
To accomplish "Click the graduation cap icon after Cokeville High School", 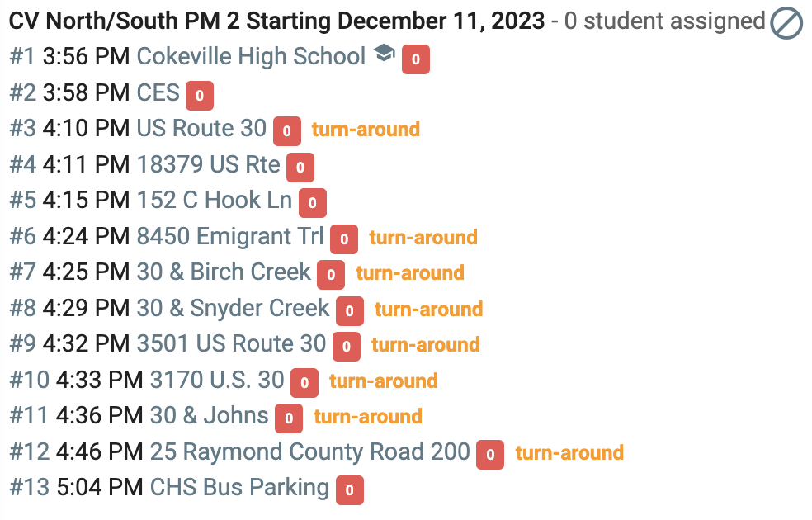I will (385, 53).
